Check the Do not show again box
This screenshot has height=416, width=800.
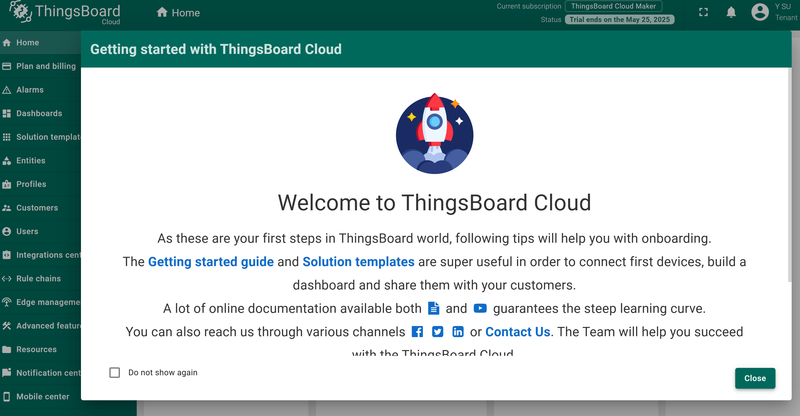(115, 373)
